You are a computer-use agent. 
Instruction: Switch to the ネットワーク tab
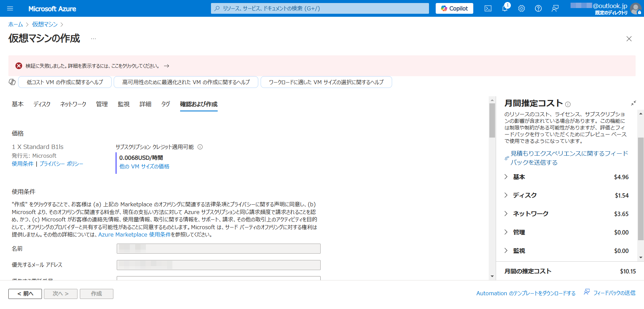[73, 104]
